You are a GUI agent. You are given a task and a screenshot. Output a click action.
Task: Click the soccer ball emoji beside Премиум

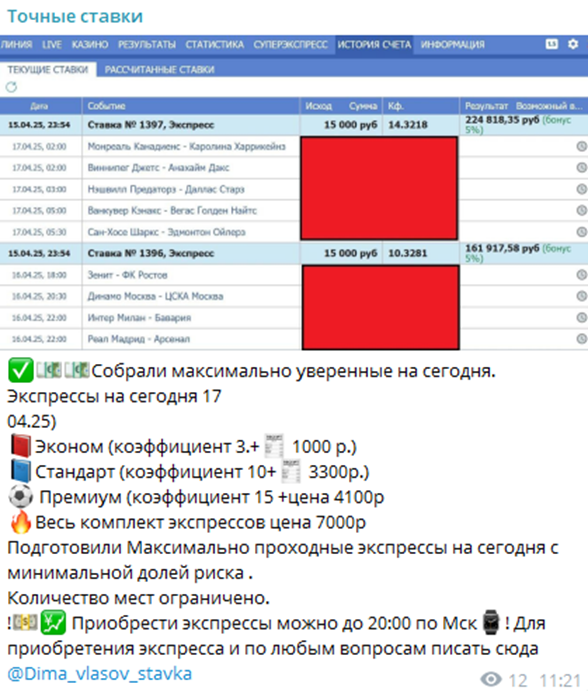[x=21, y=497]
